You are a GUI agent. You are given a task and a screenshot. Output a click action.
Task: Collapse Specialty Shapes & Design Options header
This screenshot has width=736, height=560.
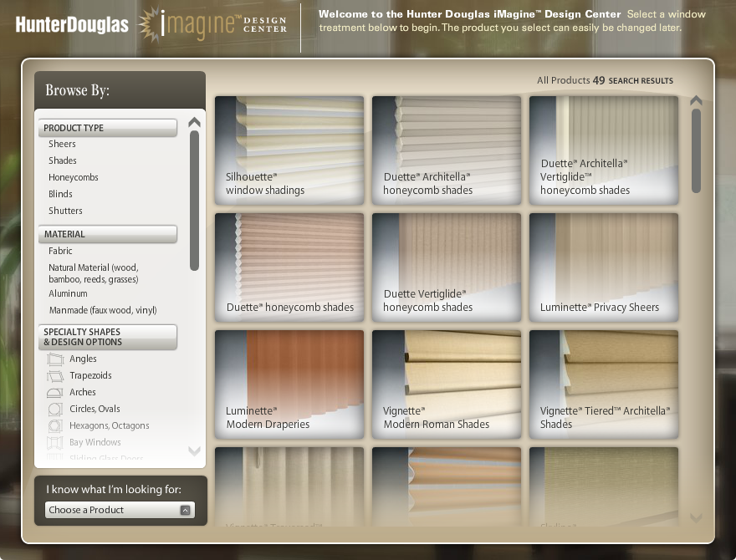click(x=108, y=337)
